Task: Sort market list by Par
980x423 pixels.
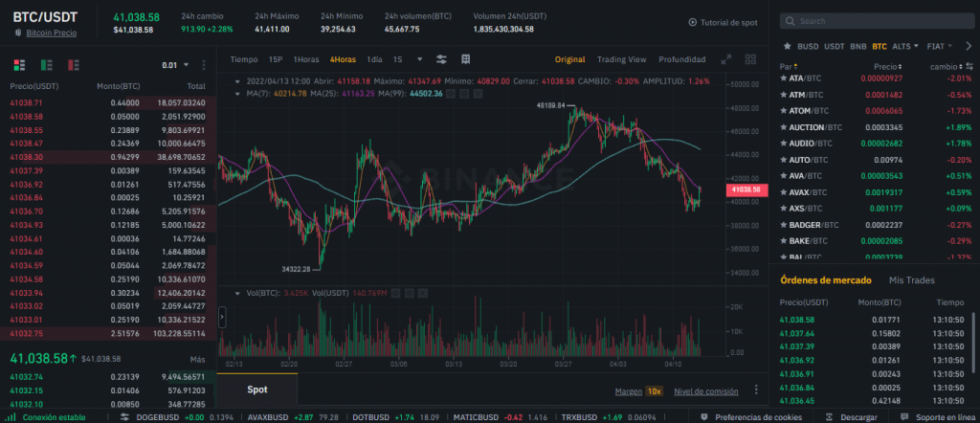Action: 789,66
